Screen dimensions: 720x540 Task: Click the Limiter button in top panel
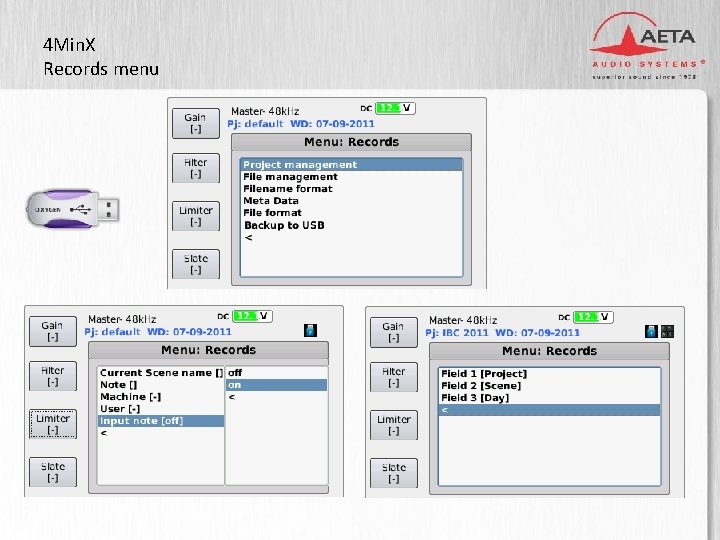point(196,216)
